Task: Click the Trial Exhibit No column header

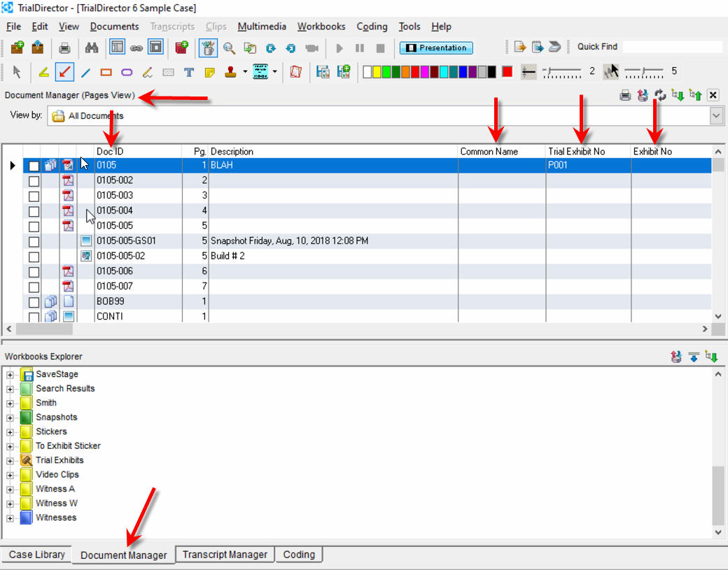Action: pyautogui.click(x=588, y=152)
